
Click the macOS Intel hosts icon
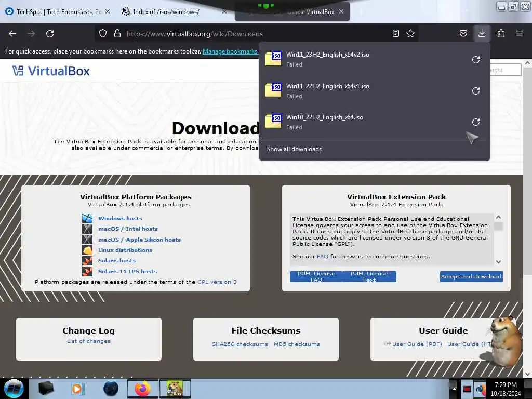click(x=87, y=229)
